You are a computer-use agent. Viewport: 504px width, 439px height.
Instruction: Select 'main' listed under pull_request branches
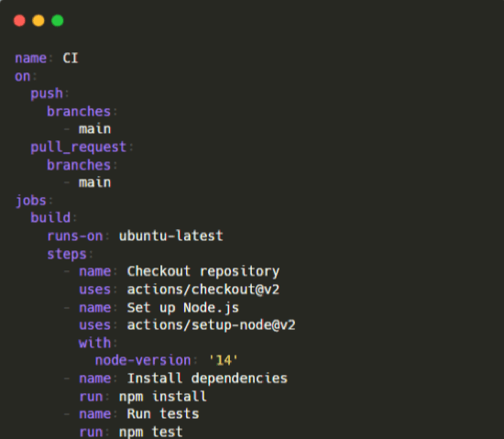[94, 182]
